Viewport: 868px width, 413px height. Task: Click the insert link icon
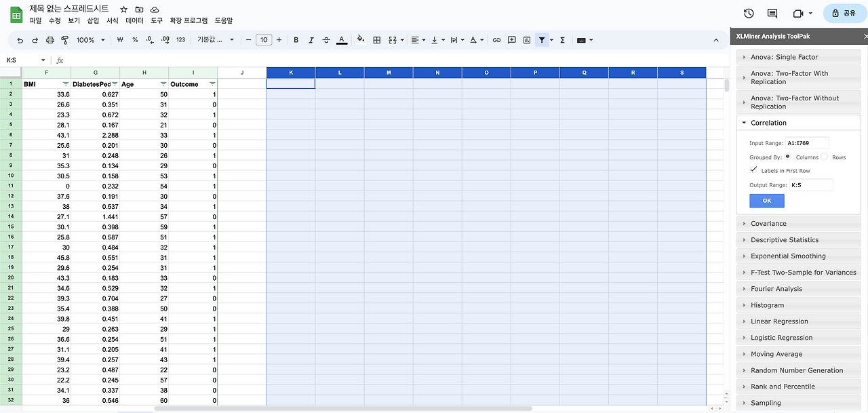(x=496, y=40)
